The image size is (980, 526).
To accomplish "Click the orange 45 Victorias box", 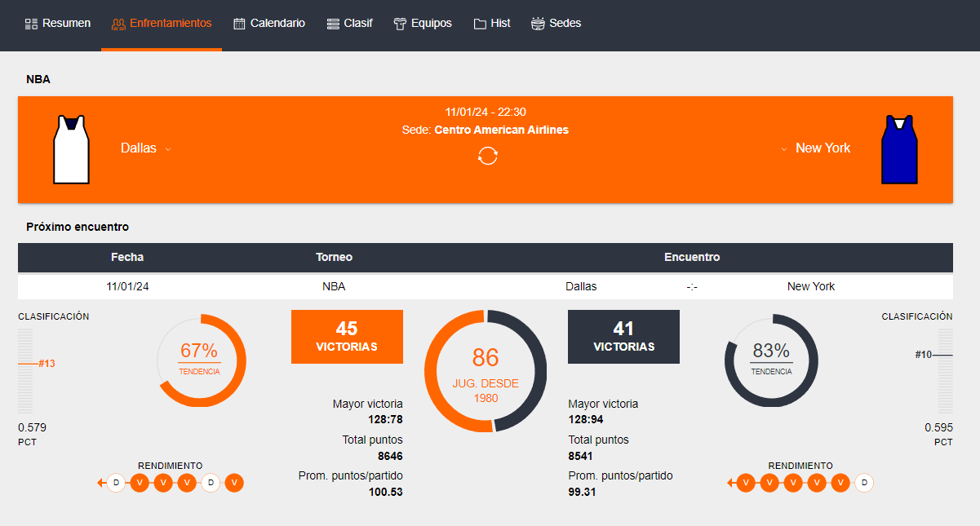I will 347,336.
